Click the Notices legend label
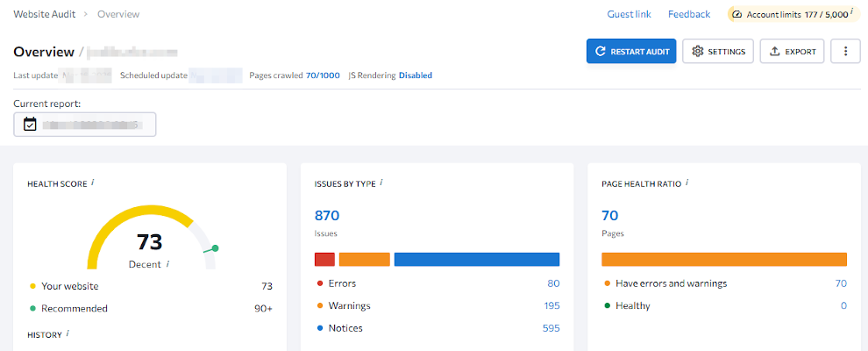 click(345, 328)
